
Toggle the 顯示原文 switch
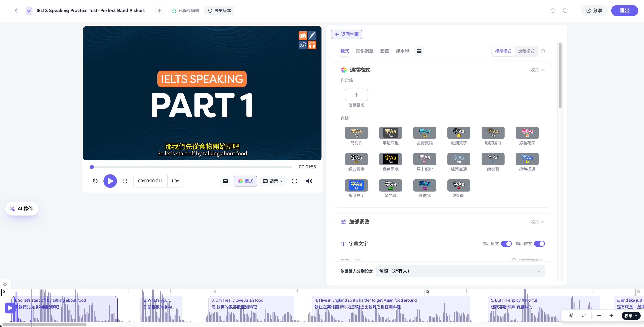(506, 244)
